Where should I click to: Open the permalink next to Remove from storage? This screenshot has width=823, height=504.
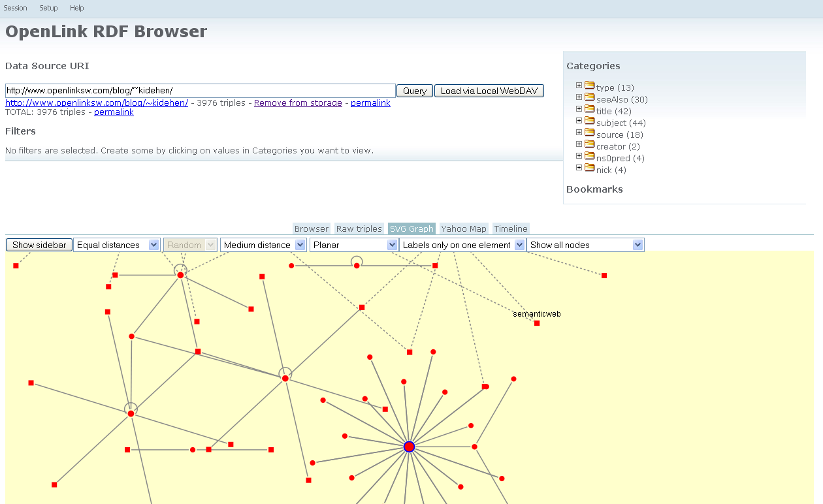tap(370, 102)
